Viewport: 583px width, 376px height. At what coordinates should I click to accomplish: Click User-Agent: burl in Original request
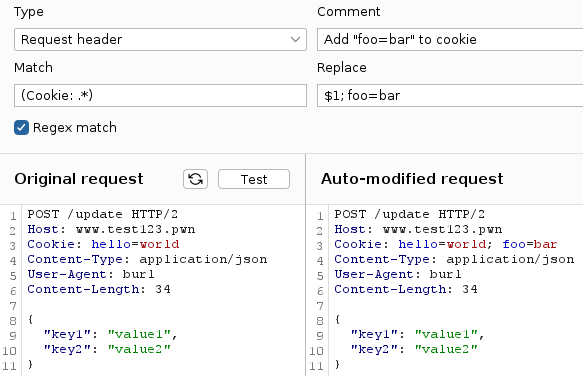tap(91, 274)
